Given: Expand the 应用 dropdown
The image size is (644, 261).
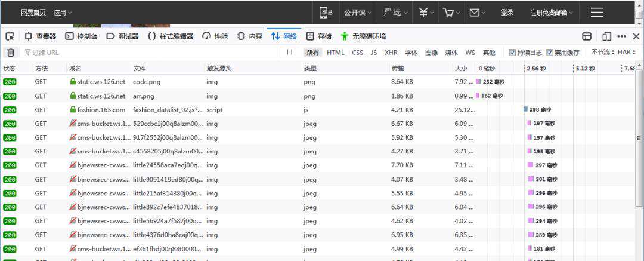Looking at the screenshot, I should point(63,13).
